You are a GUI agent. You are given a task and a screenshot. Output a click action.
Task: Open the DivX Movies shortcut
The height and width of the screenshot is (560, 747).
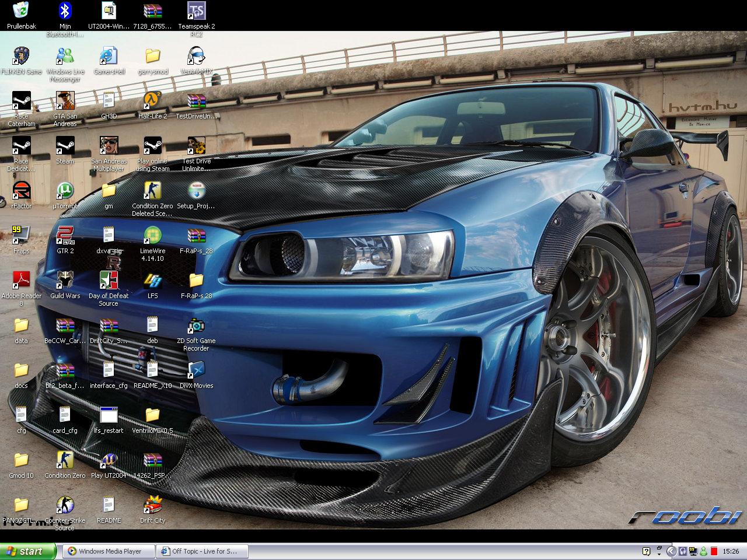pyautogui.click(x=197, y=375)
